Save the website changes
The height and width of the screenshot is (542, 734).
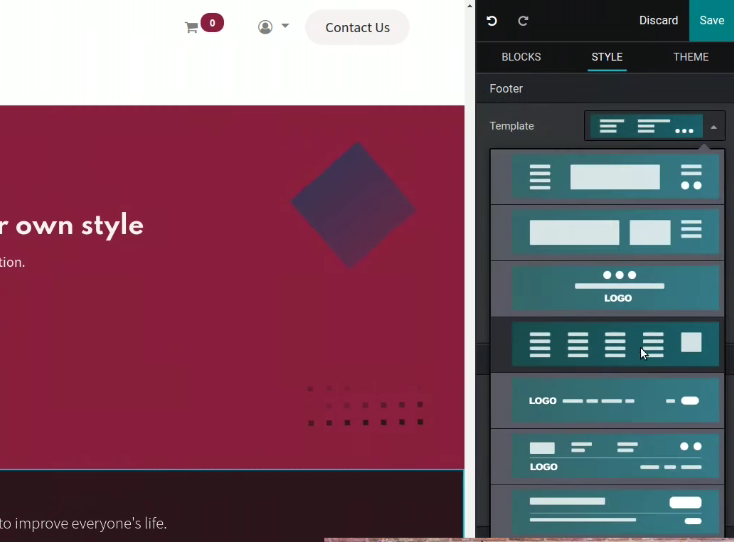coord(712,21)
